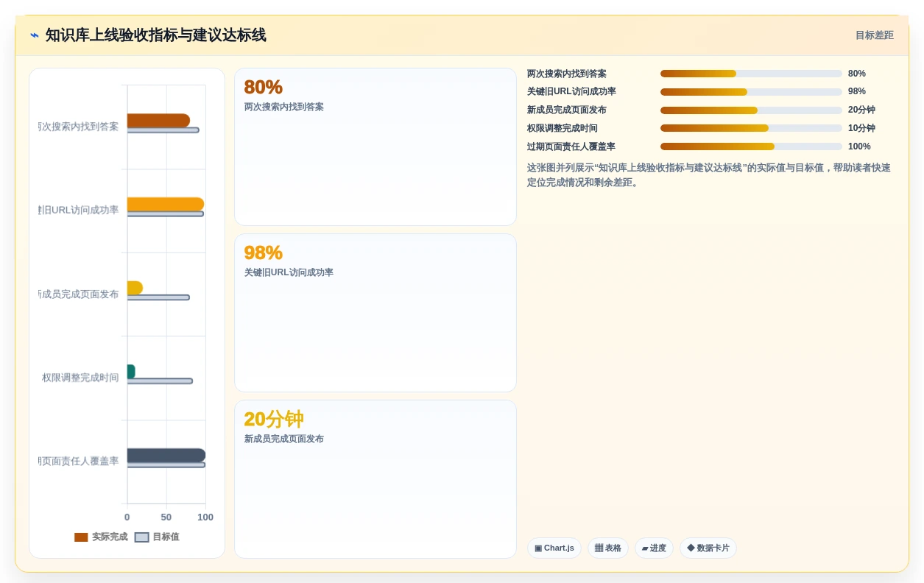Click the orange bar for 旧URL访问成功率

(166, 204)
